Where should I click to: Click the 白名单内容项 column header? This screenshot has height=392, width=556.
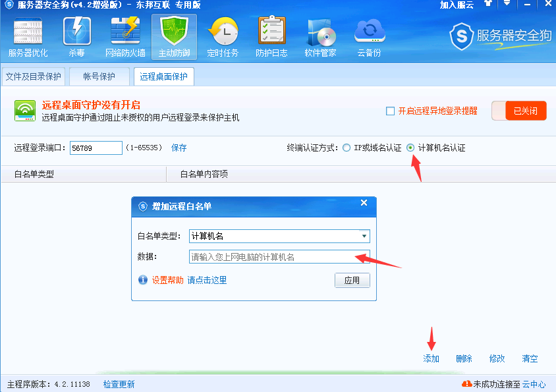click(x=204, y=174)
